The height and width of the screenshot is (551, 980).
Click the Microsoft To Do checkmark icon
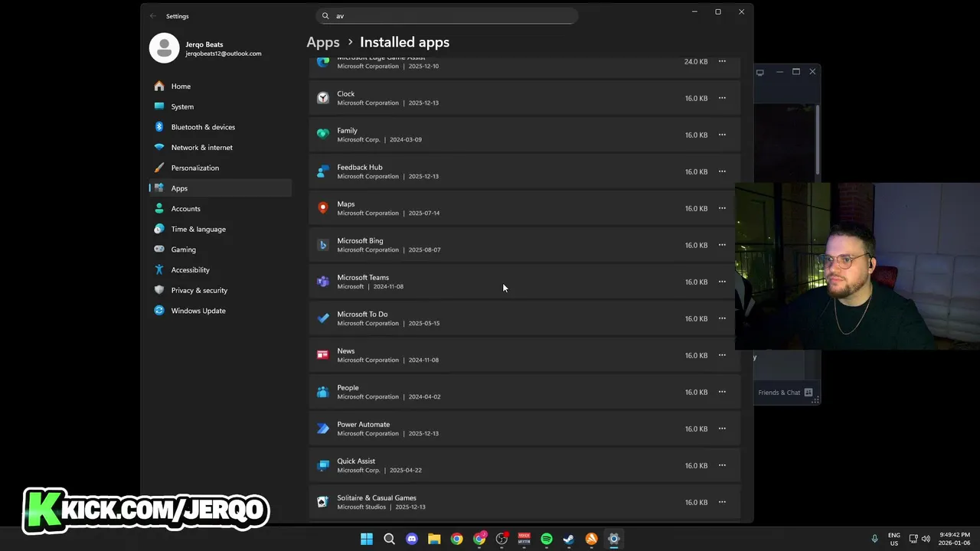click(x=323, y=318)
